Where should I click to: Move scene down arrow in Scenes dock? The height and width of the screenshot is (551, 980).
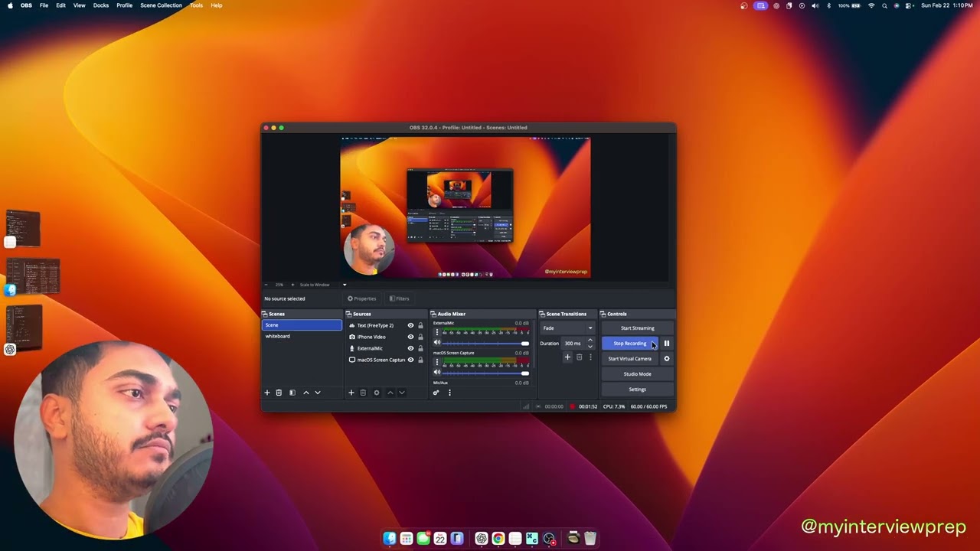click(x=318, y=393)
